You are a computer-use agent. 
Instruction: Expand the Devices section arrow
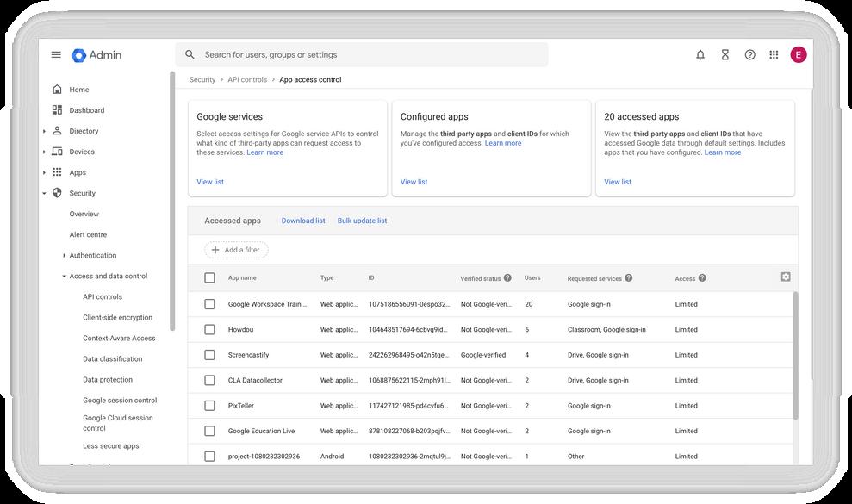[x=44, y=152]
